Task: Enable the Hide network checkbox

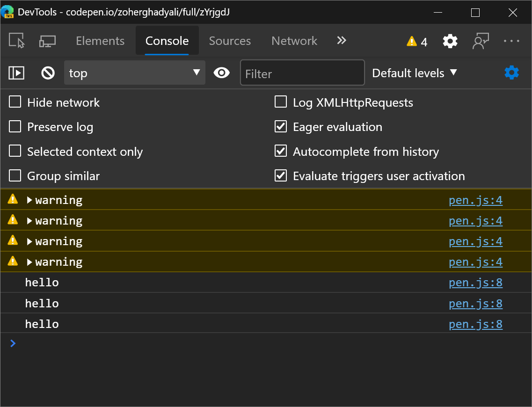Action: pyautogui.click(x=15, y=102)
